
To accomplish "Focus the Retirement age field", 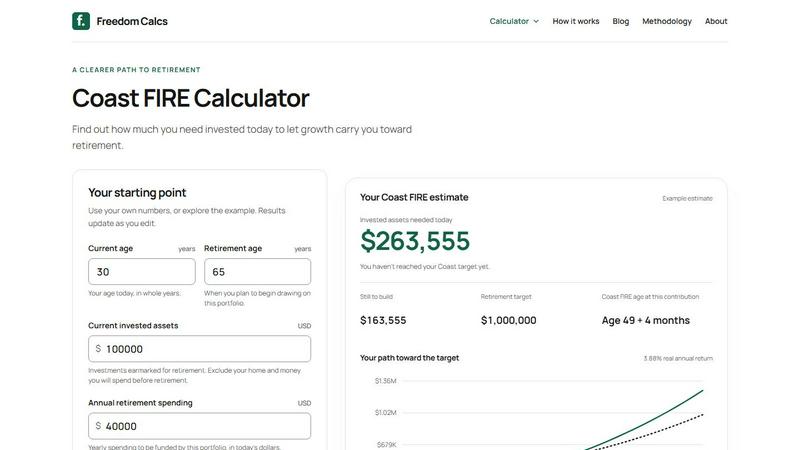I will [258, 271].
